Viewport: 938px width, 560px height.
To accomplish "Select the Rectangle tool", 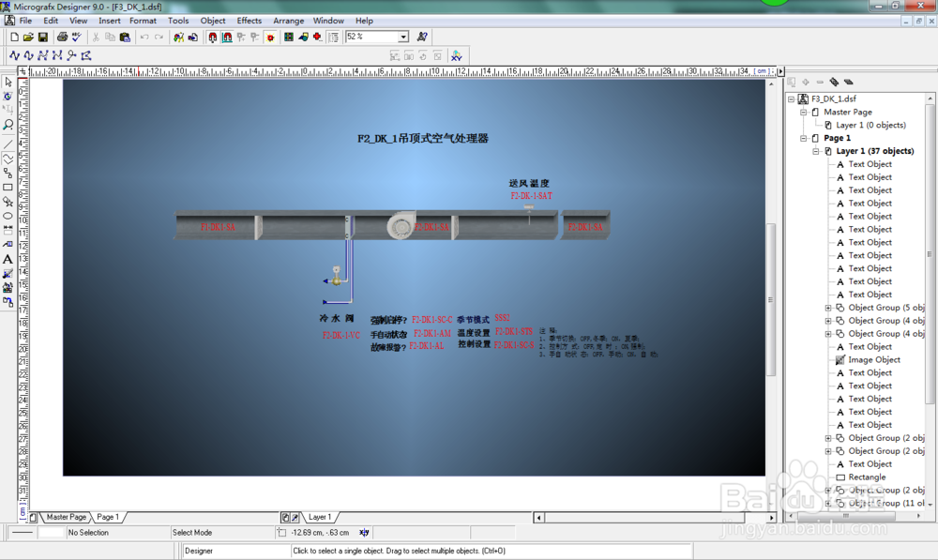I will [x=8, y=188].
